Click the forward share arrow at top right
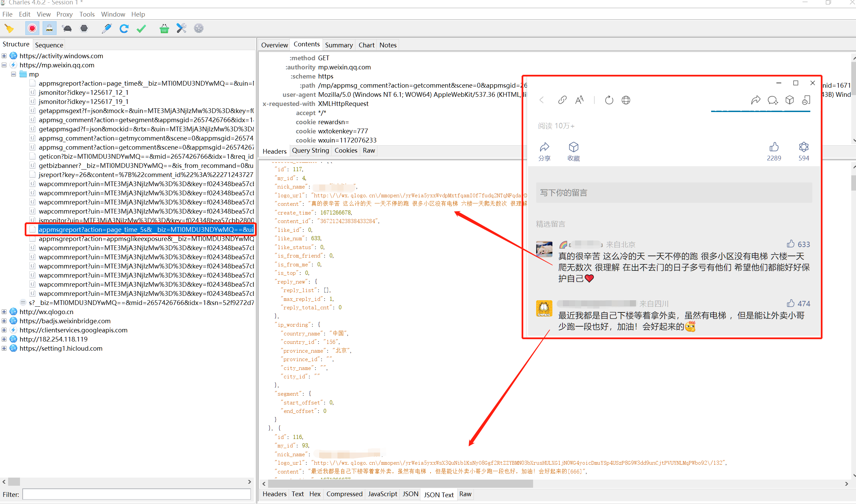This screenshot has width=856, height=504. coord(756,100)
